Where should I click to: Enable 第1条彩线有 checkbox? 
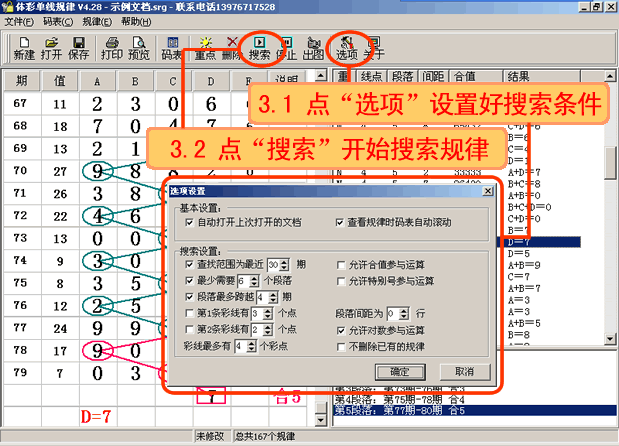point(189,313)
